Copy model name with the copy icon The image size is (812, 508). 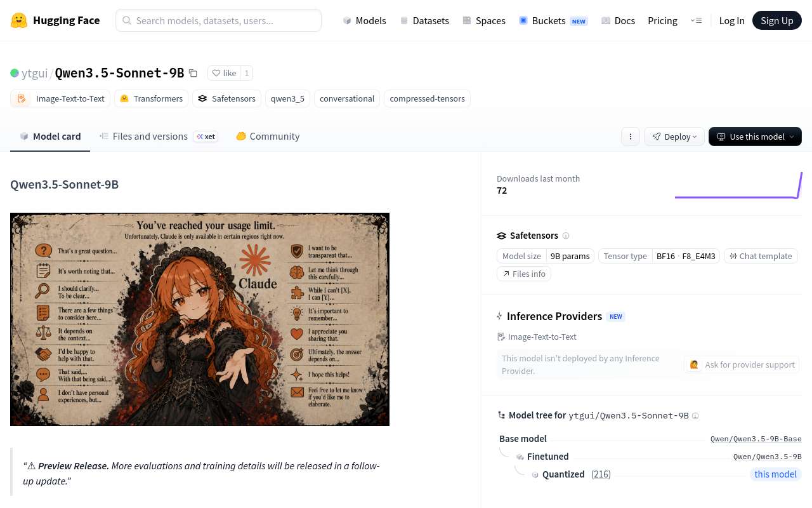(193, 73)
